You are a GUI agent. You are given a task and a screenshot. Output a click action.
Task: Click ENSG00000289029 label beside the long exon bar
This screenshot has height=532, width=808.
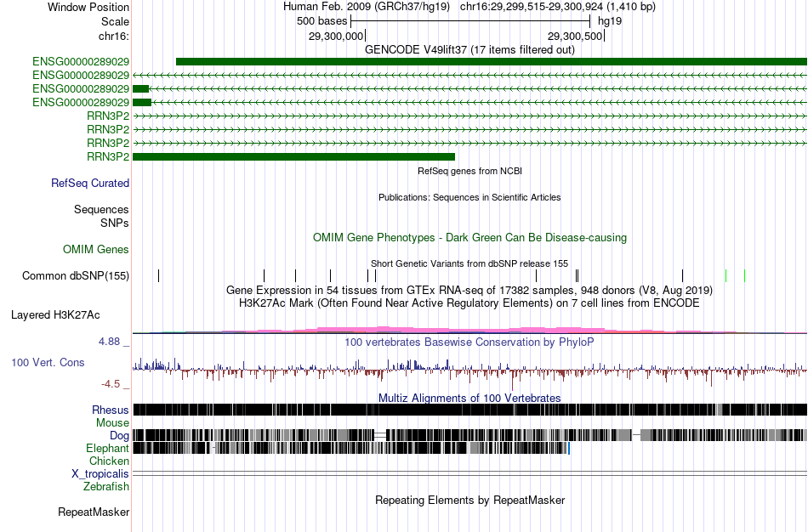81,62
